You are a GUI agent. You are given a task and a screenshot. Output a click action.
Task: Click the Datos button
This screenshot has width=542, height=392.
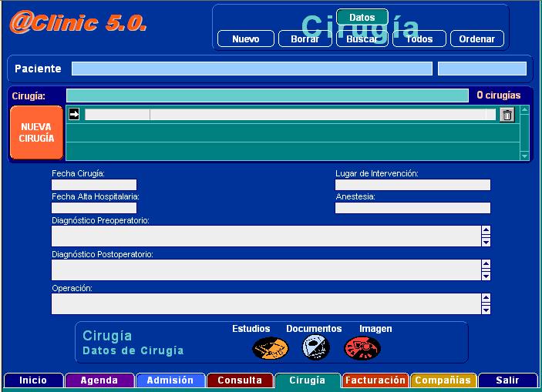[x=362, y=17]
